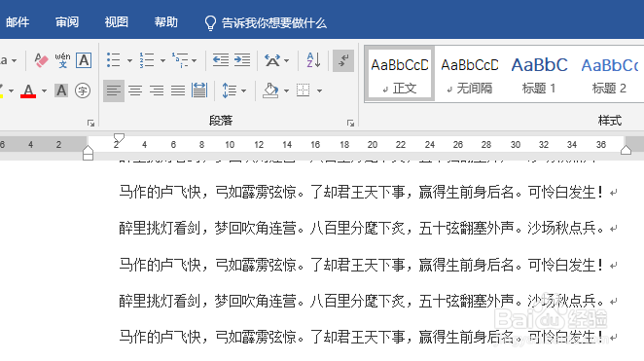Apply distributed alignment

click(199, 90)
